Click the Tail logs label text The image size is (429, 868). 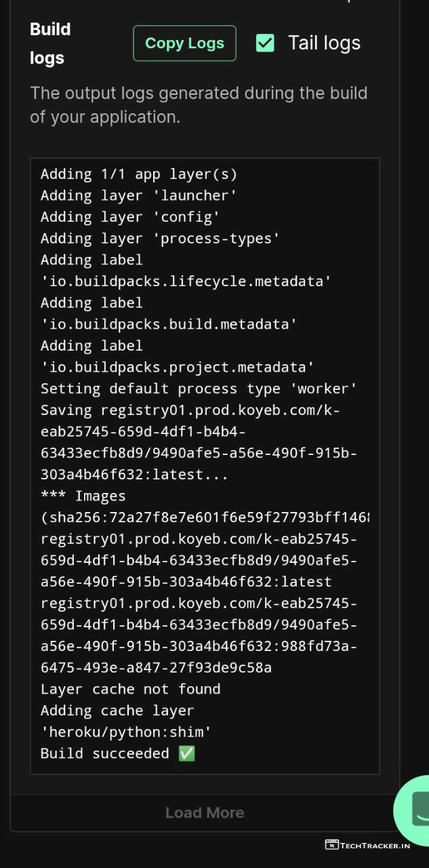(x=324, y=43)
